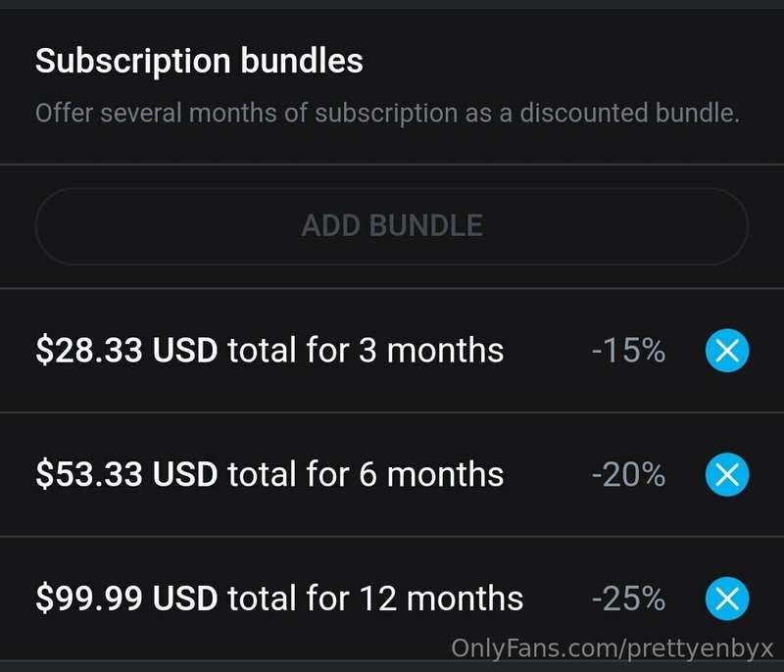The height and width of the screenshot is (672, 784).
Task: Click the "total for 6 months" text
Action: [x=366, y=474]
